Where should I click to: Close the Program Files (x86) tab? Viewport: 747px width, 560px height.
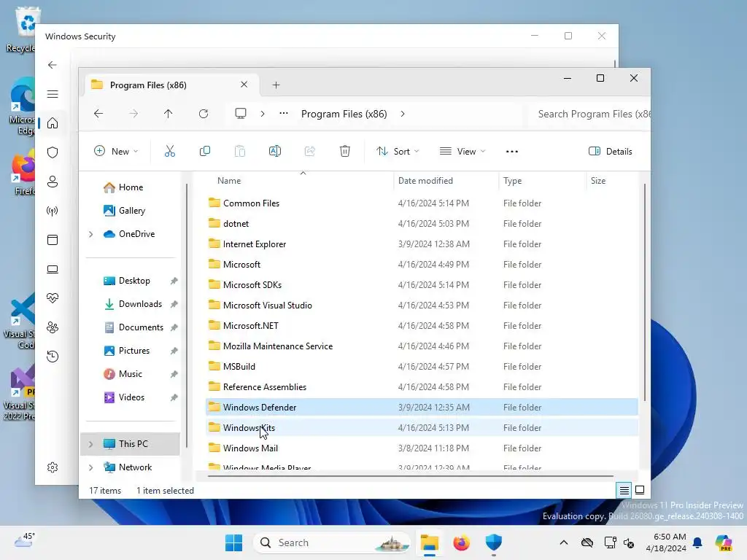244,85
